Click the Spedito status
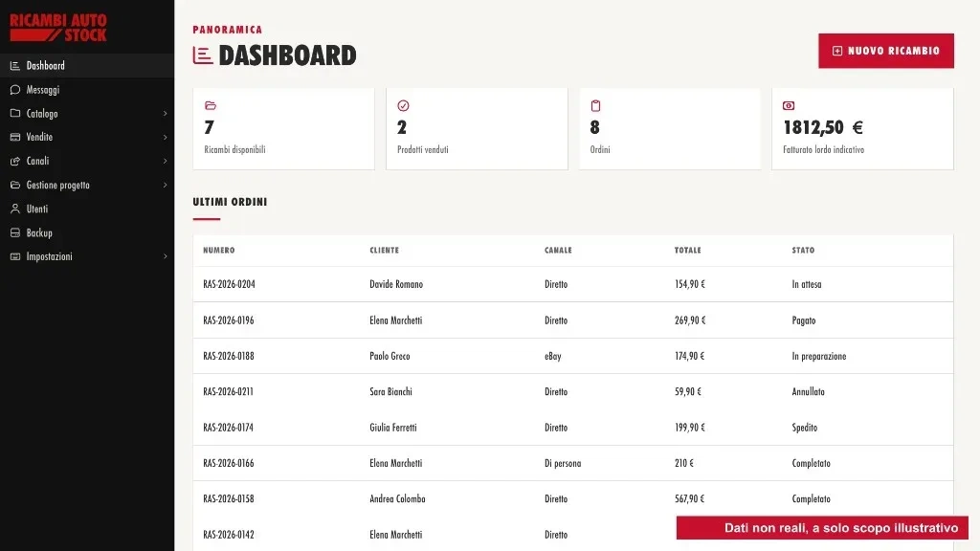This screenshot has width=980, height=551. click(x=804, y=428)
